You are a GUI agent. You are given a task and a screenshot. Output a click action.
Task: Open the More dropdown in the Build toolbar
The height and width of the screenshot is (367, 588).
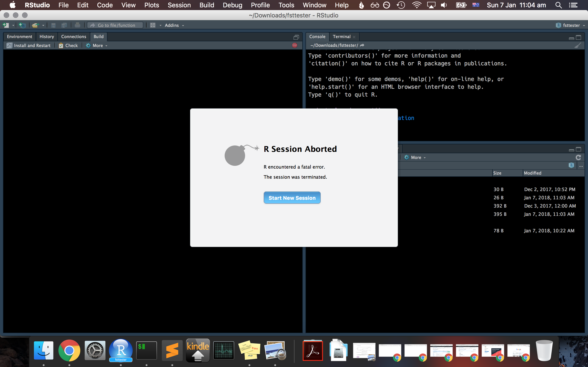pos(96,45)
